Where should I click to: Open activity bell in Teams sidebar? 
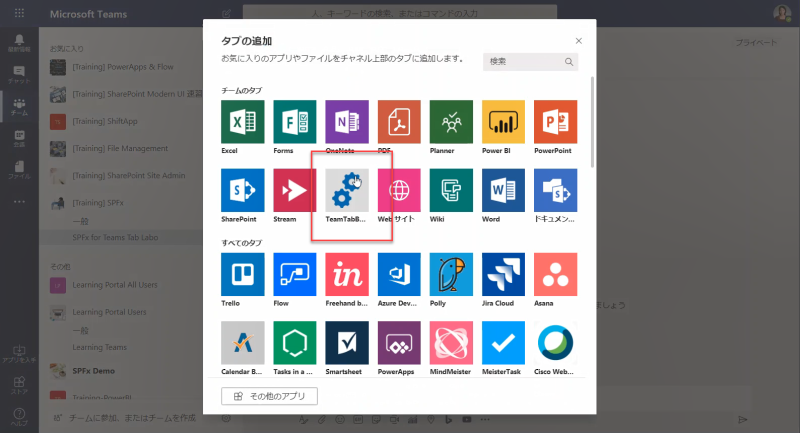click(x=19, y=43)
